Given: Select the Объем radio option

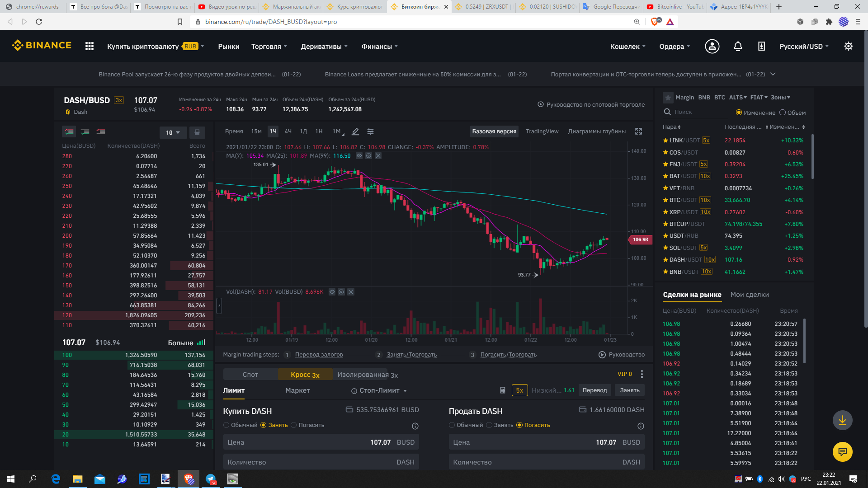Looking at the screenshot, I should coord(783,113).
